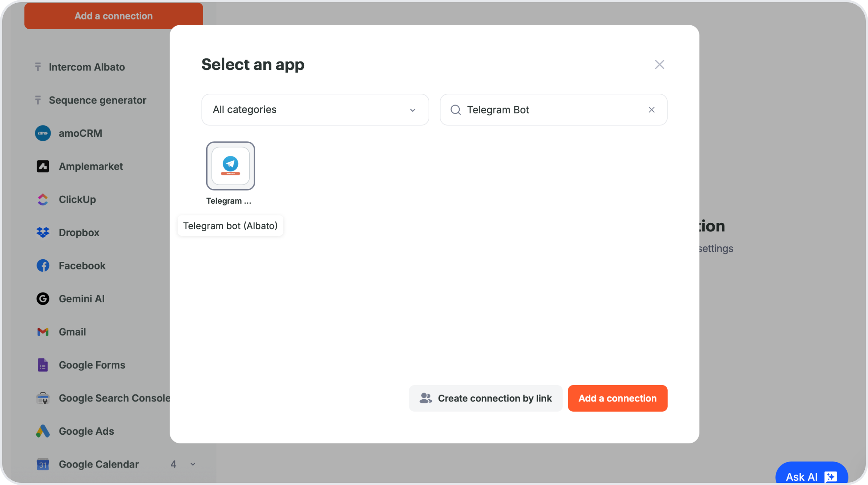Viewport: 868px width, 485px height.
Task: Click the Gmail envelope icon
Action: point(43,332)
